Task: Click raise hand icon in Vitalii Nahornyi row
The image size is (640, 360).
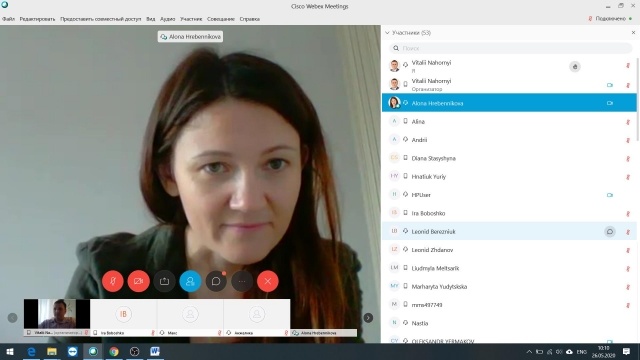Action: point(575,67)
